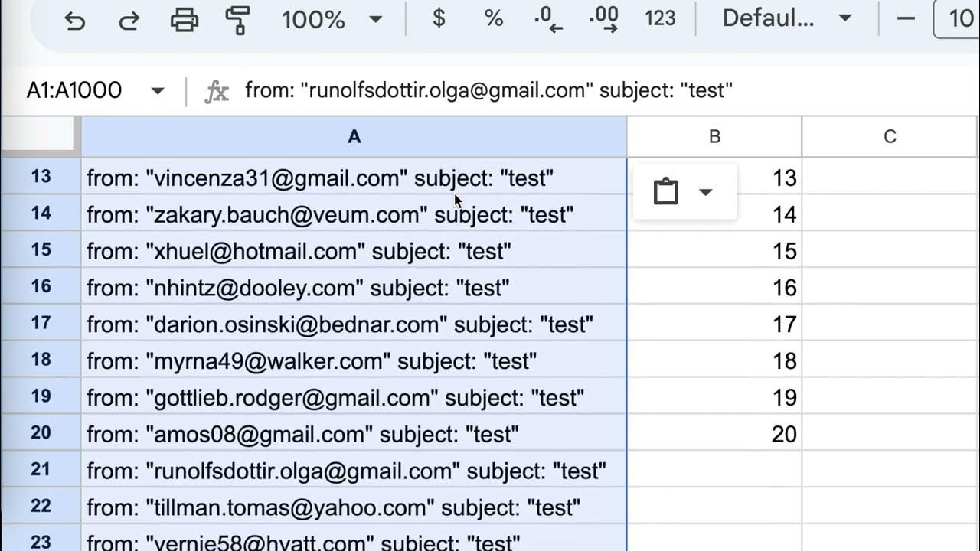Screen dimensions: 980x551
Task: Click the Redo arrow icon
Action: (129, 19)
